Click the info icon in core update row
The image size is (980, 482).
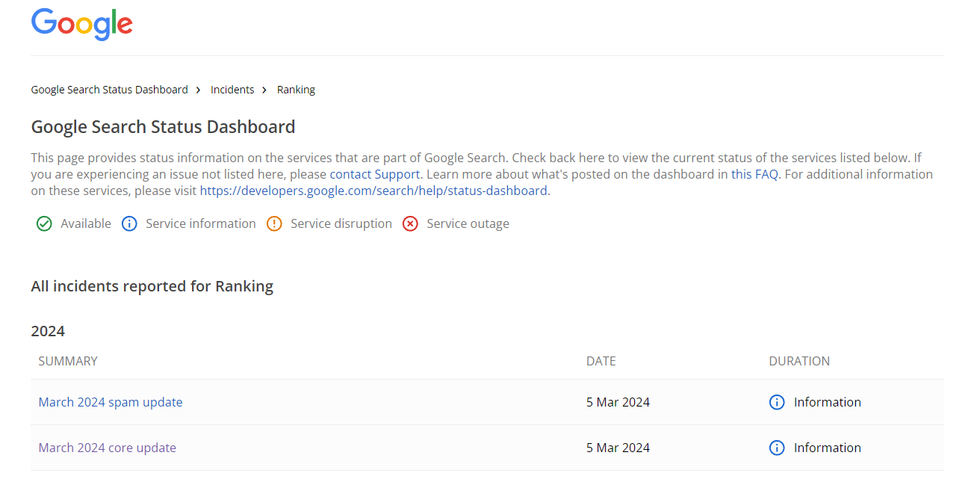tap(777, 448)
